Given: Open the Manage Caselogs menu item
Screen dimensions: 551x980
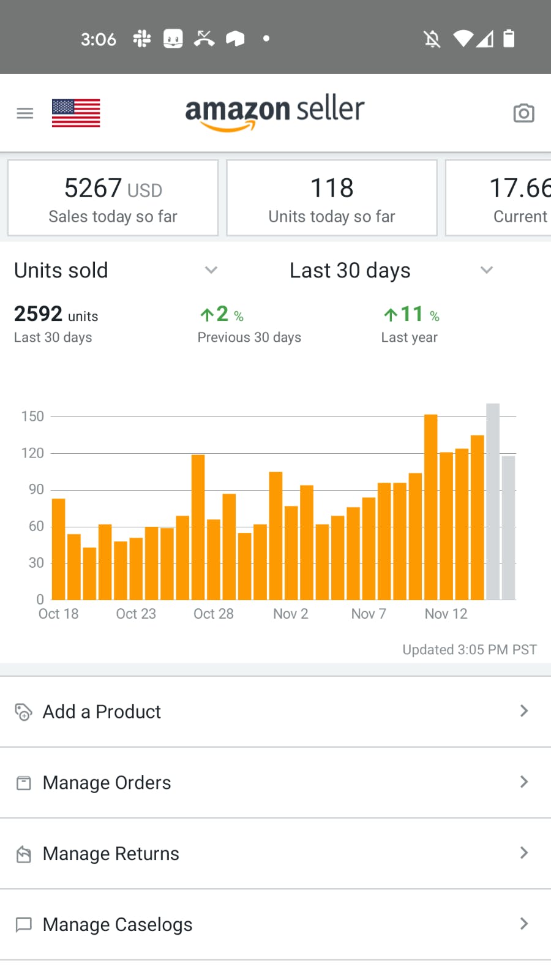Looking at the screenshot, I should [x=118, y=924].
